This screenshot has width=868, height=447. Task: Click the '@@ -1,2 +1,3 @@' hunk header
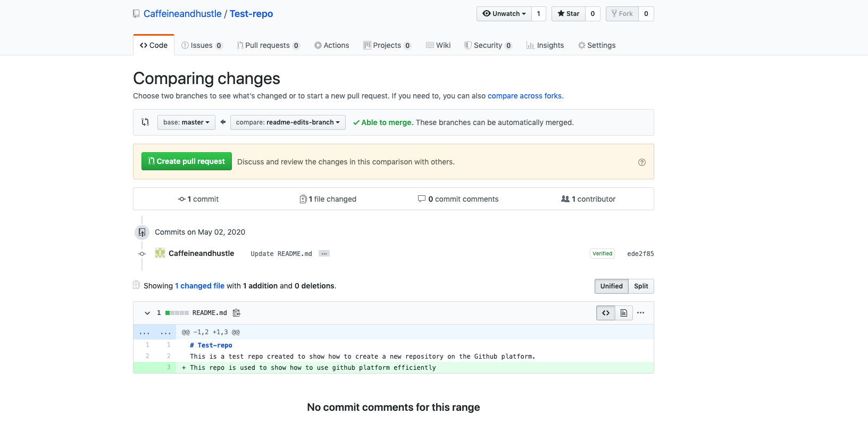[211, 332]
